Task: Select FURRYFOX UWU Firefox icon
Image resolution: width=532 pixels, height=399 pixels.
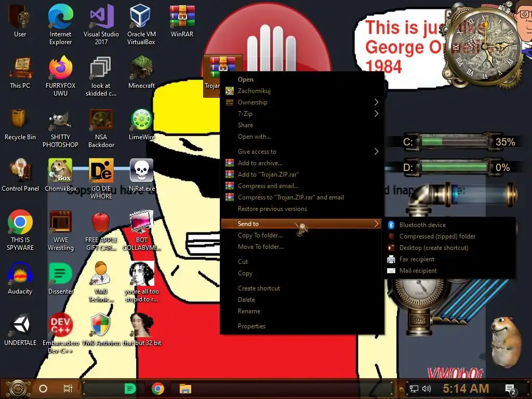Action: [x=60, y=76]
